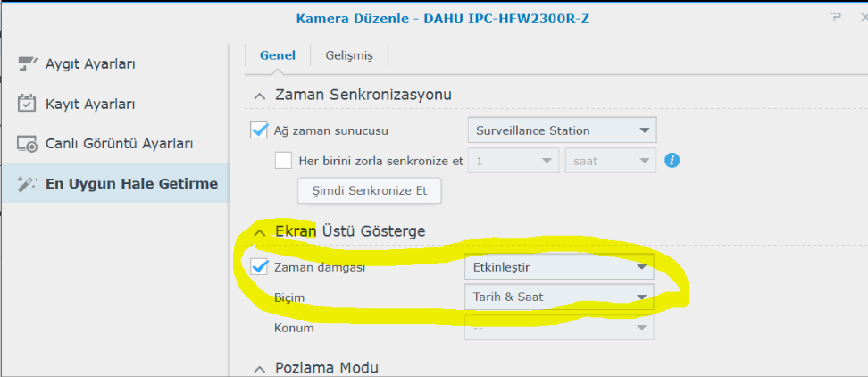Open the Etkinleştir dropdown

point(559,266)
